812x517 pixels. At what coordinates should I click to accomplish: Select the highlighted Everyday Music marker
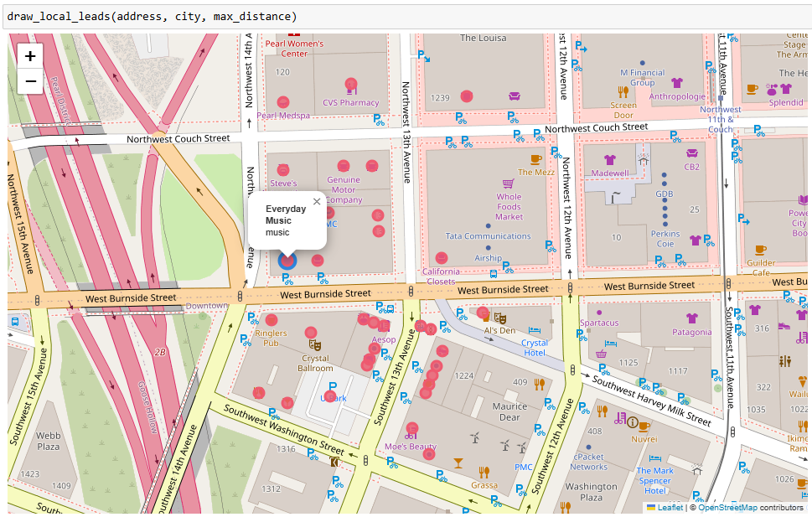287,261
